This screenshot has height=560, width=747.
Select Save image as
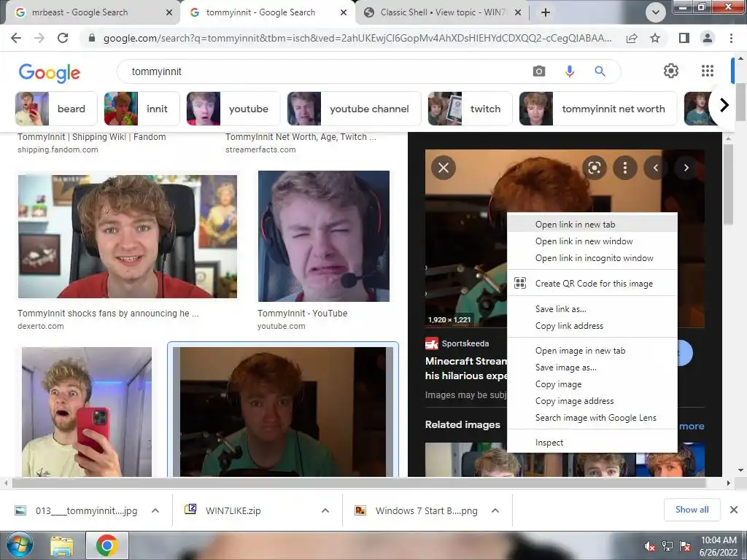pyautogui.click(x=592, y=367)
